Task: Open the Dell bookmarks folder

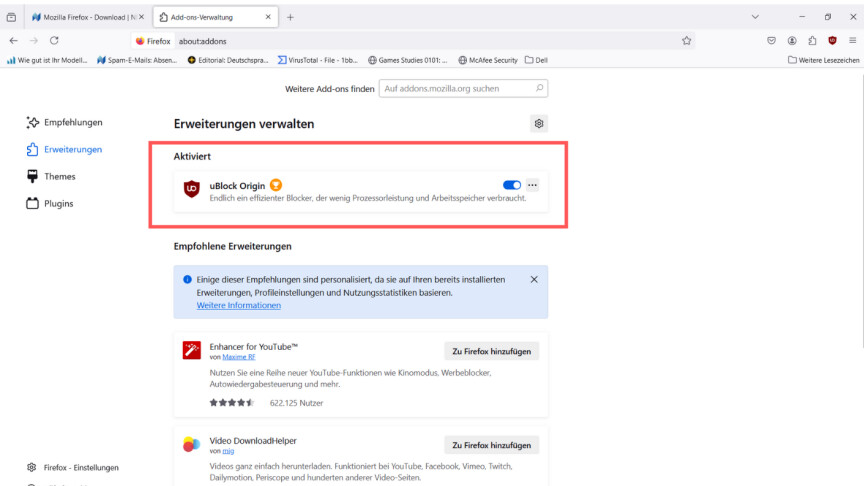Action: pos(537,60)
